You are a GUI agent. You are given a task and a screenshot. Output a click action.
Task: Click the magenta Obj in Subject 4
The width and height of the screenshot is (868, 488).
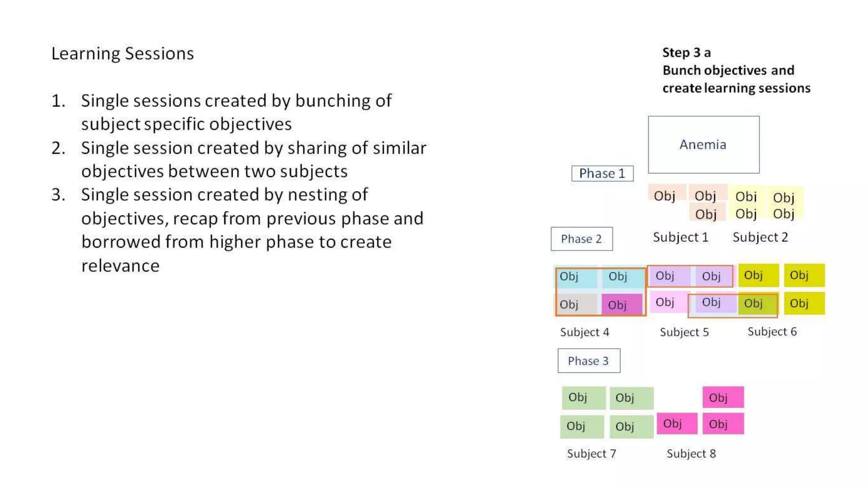coord(622,305)
